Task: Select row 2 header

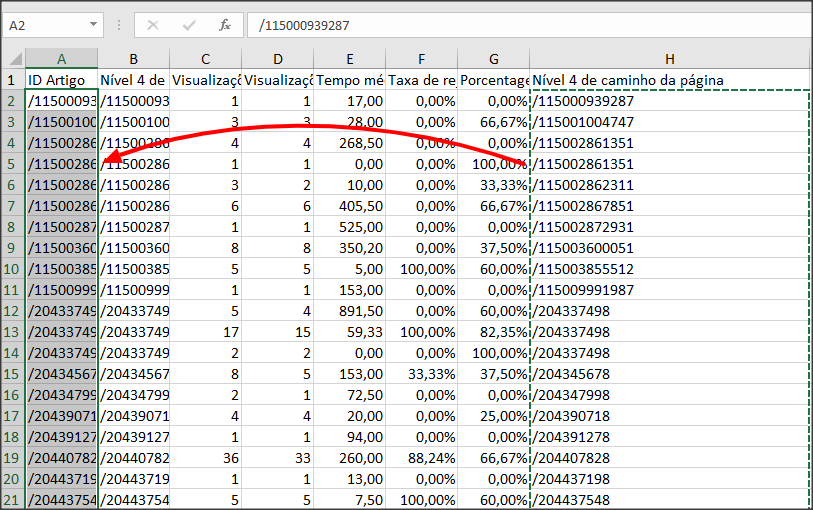Action: (x=11, y=101)
